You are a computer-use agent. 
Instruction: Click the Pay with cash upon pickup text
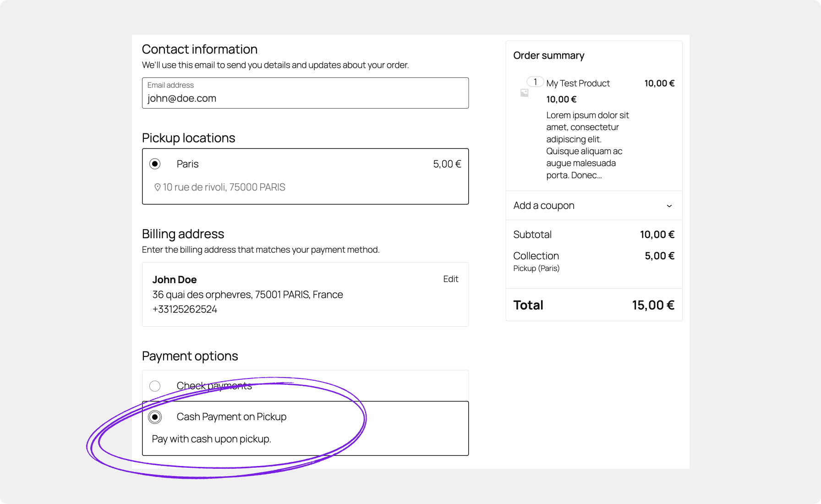(x=212, y=438)
